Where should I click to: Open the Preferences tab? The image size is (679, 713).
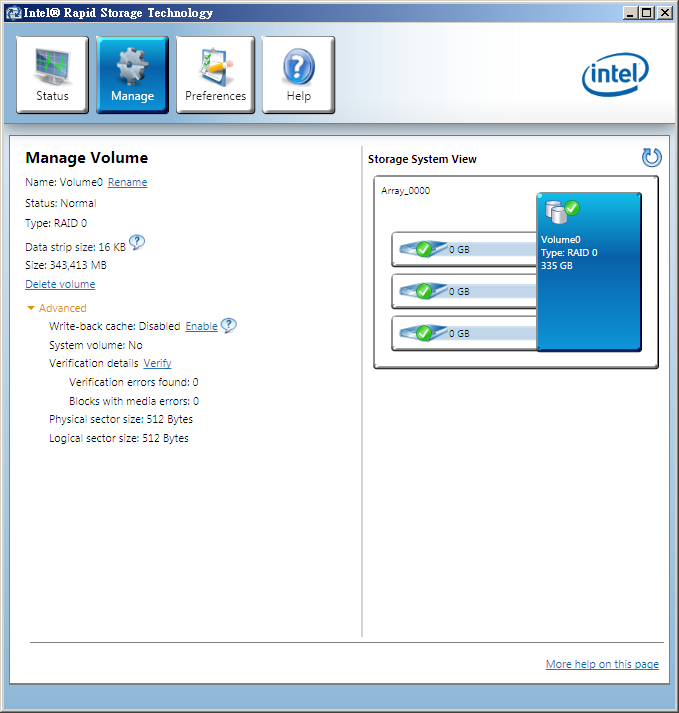(216, 75)
